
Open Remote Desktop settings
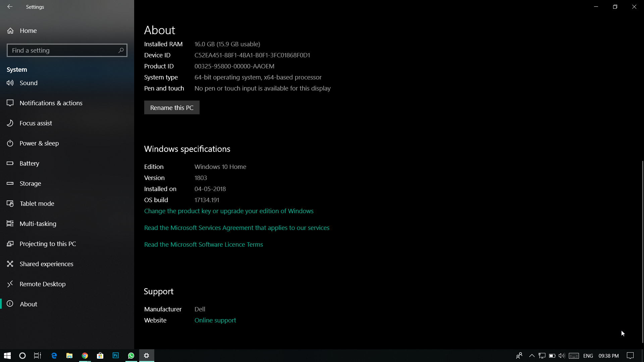(43, 284)
